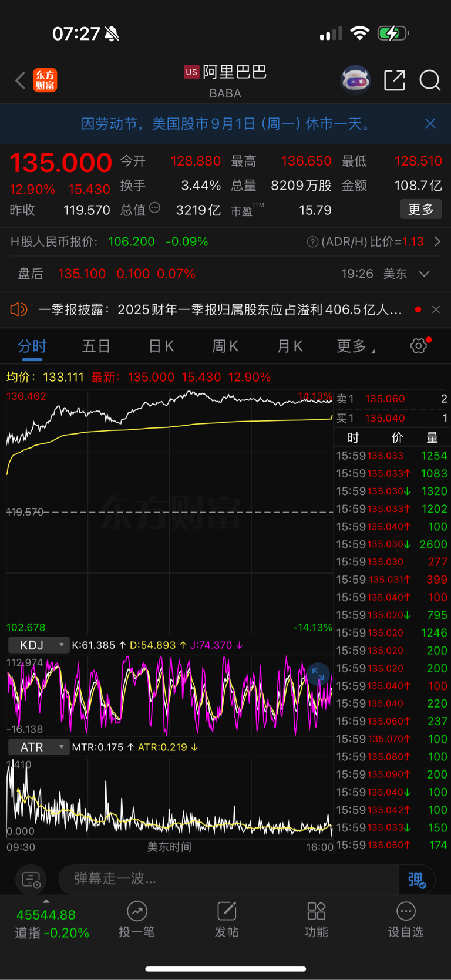Viewport: 451px width, 980px height.
Task: Focus the 弹幕走一波 input field
Action: [x=229, y=879]
